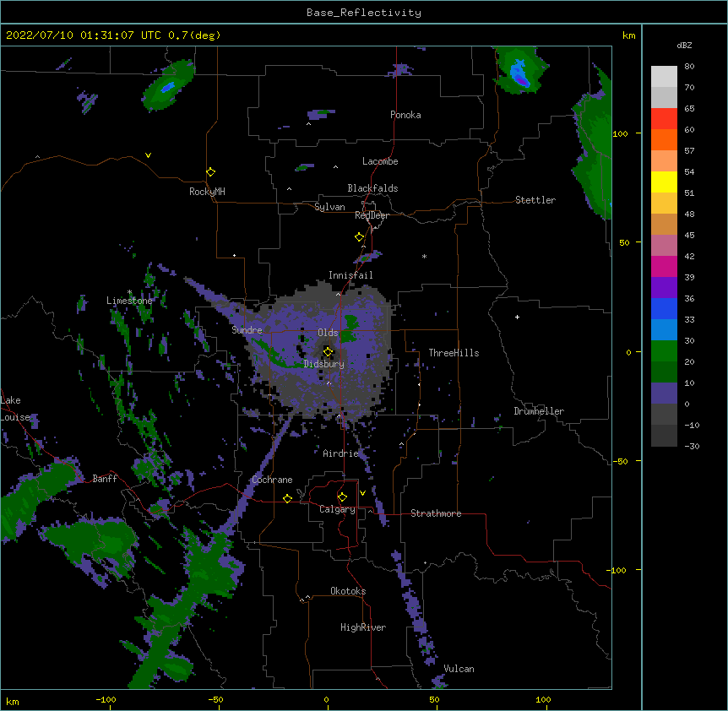This screenshot has width=728, height=711.
Task: Click the -50 tick on right axis
Action: tap(620, 461)
